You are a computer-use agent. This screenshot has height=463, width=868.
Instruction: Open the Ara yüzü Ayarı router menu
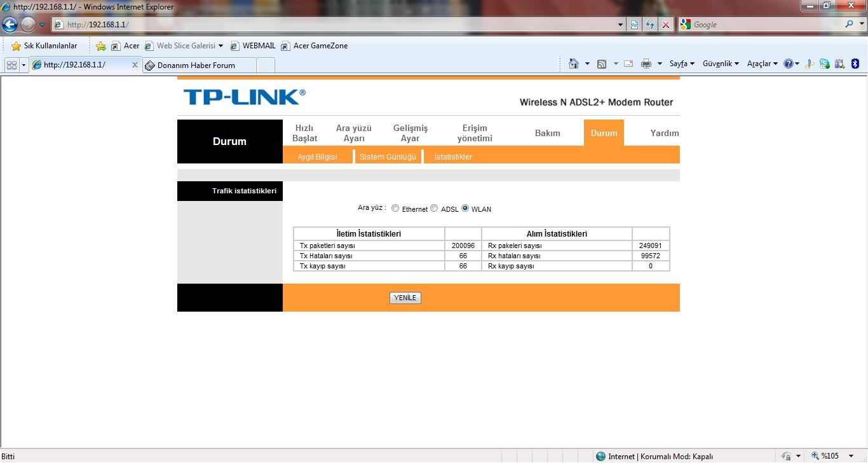click(x=354, y=133)
